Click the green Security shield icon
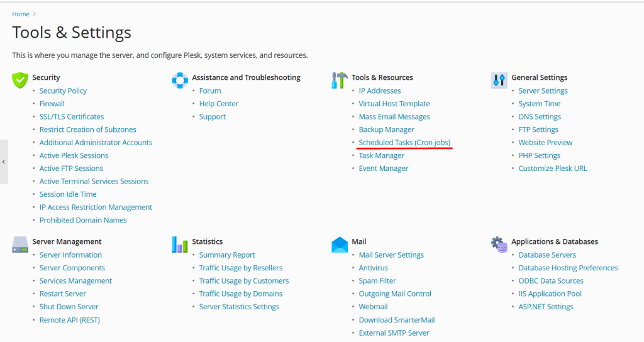The width and height of the screenshot is (644, 342). tap(19, 80)
